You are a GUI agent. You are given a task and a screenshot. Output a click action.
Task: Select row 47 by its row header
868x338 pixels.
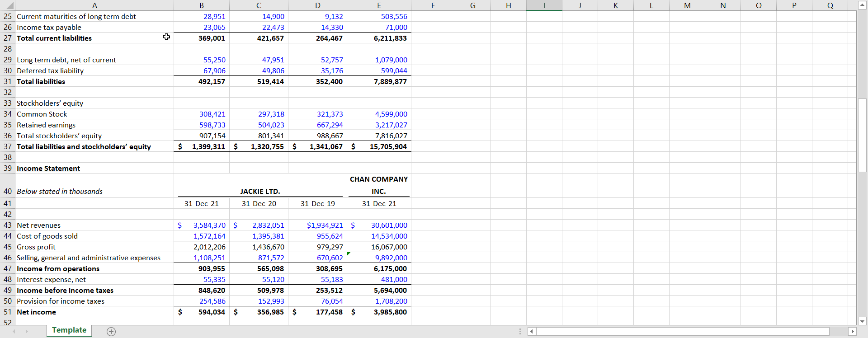(x=8, y=268)
